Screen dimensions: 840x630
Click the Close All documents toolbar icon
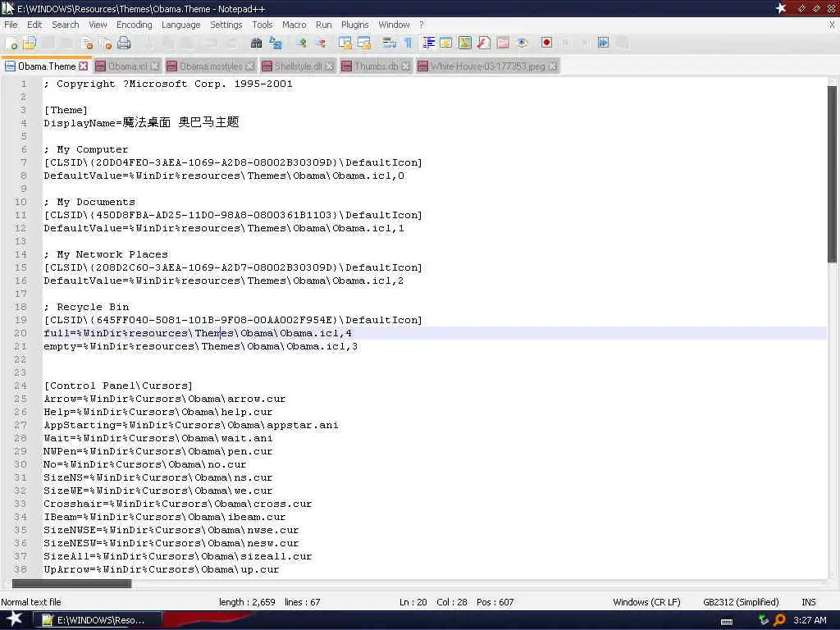[105, 43]
